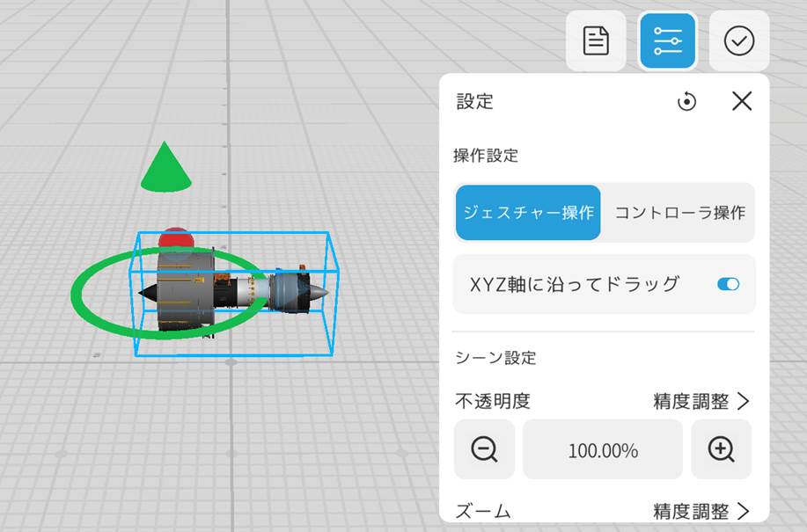This screenshot has height=532, width=807.
Task: Open the document notes icon
Action: (x=596, y=40)
